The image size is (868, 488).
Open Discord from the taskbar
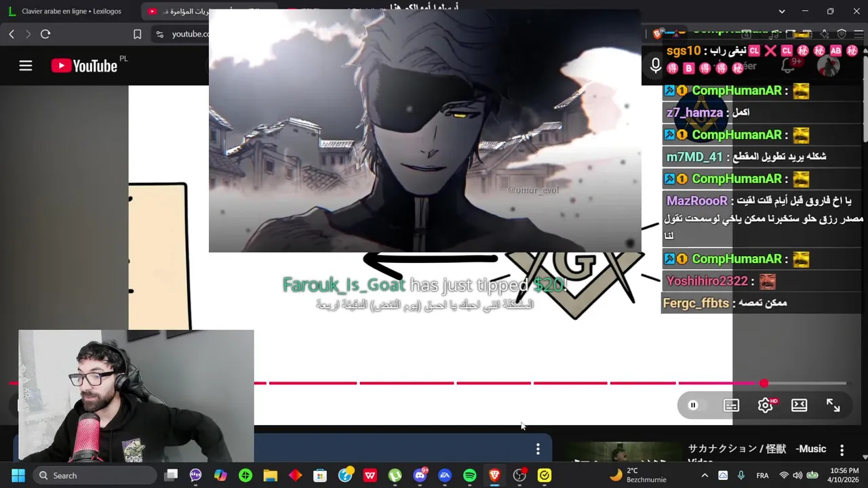point(420,475)
